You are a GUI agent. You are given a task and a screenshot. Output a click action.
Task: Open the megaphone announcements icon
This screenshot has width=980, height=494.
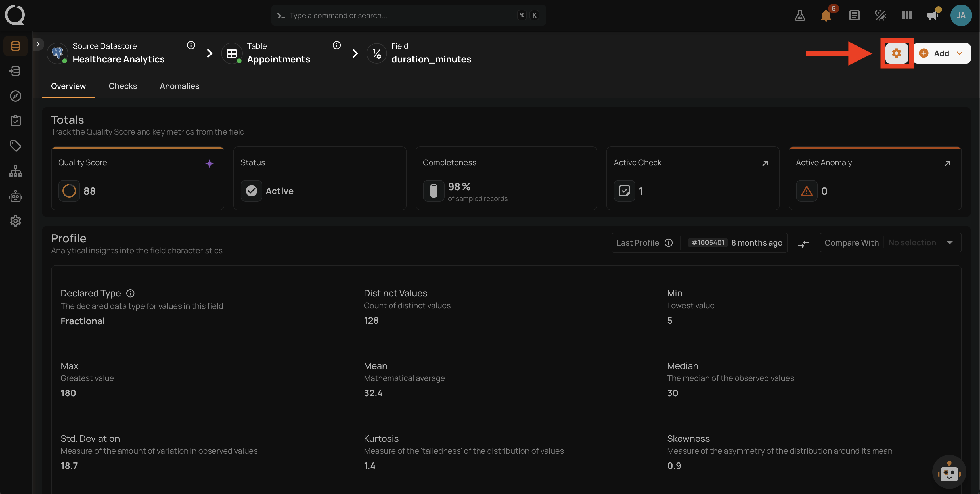tap(933, 15)
